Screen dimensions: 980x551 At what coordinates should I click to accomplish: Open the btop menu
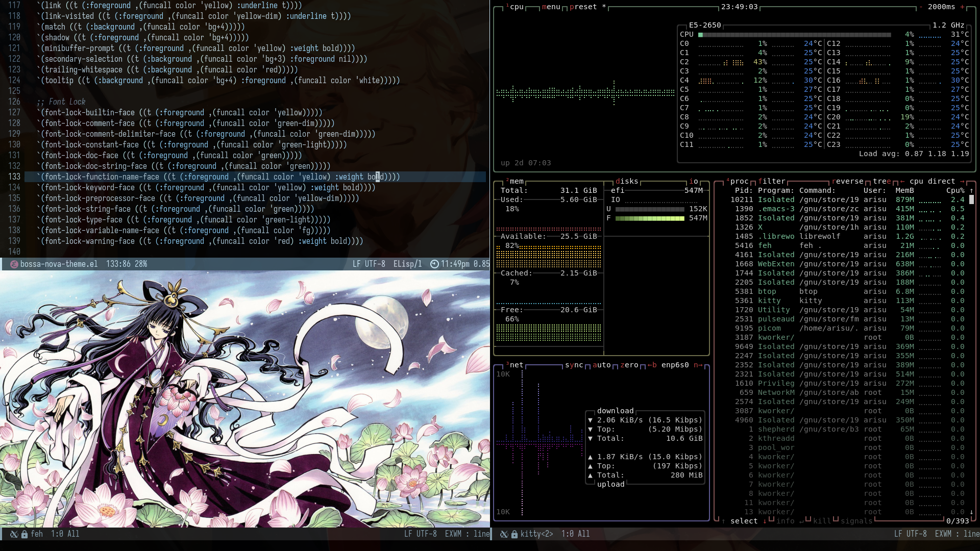point(551,7)
